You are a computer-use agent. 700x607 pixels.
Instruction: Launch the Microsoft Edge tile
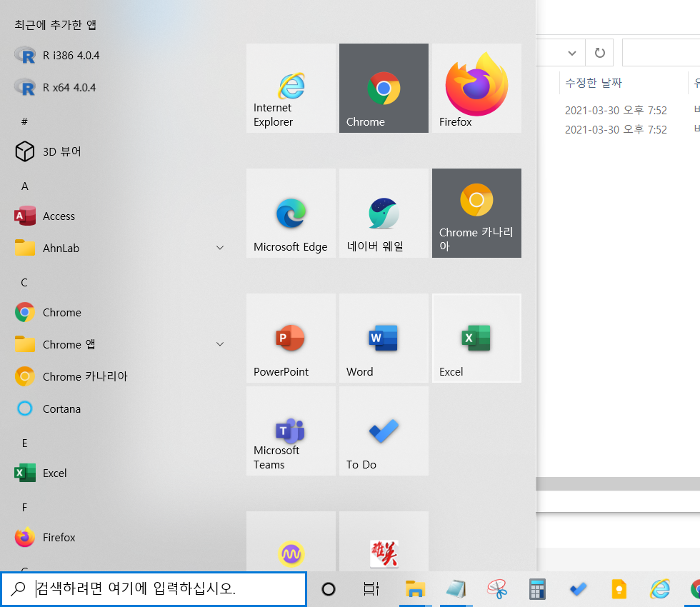point(291,213)
